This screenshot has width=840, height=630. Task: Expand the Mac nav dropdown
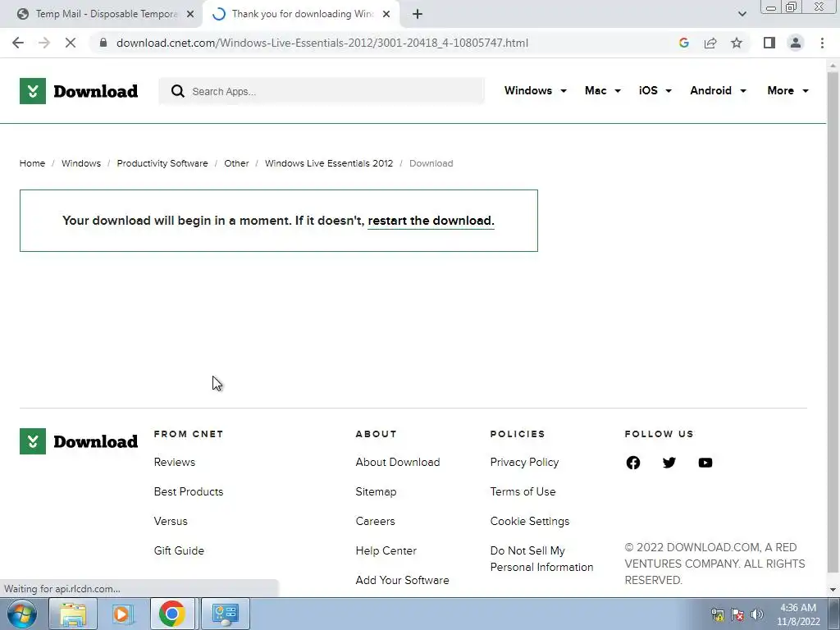coord(603,90)
